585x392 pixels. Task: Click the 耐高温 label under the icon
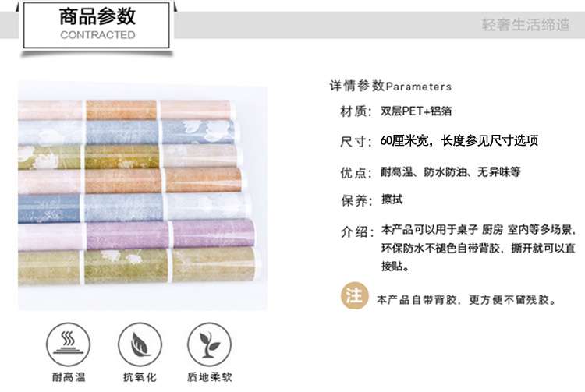(x=69, y=377)
